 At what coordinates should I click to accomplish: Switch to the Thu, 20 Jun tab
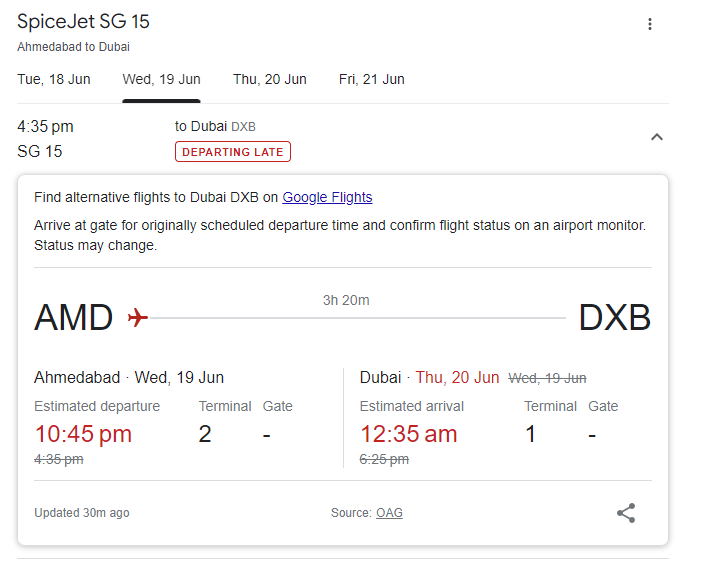click(x=270, y=79)
